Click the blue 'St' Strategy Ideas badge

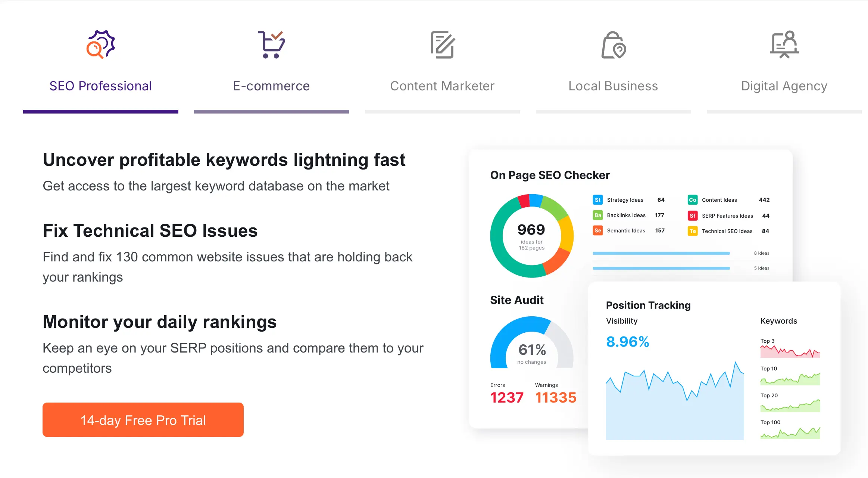597,200
